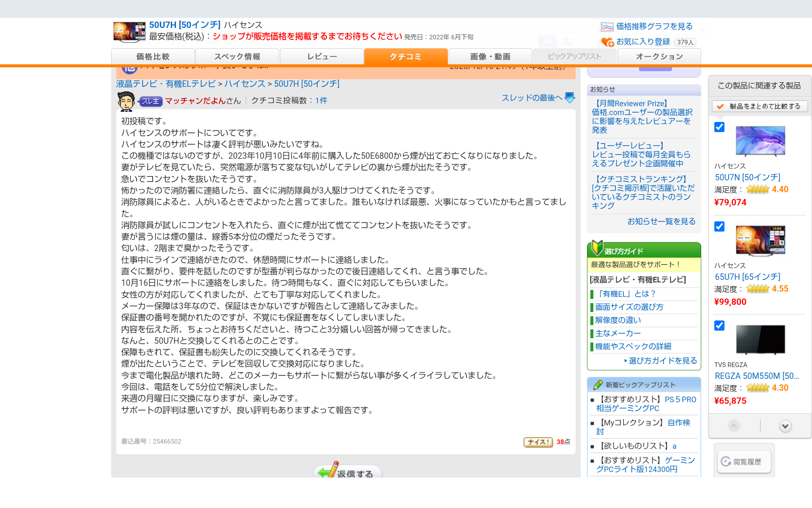Click the 返信する reply button
Image resolution: width=812 pixels, height=508 pixels.
[x=348, y=471]
